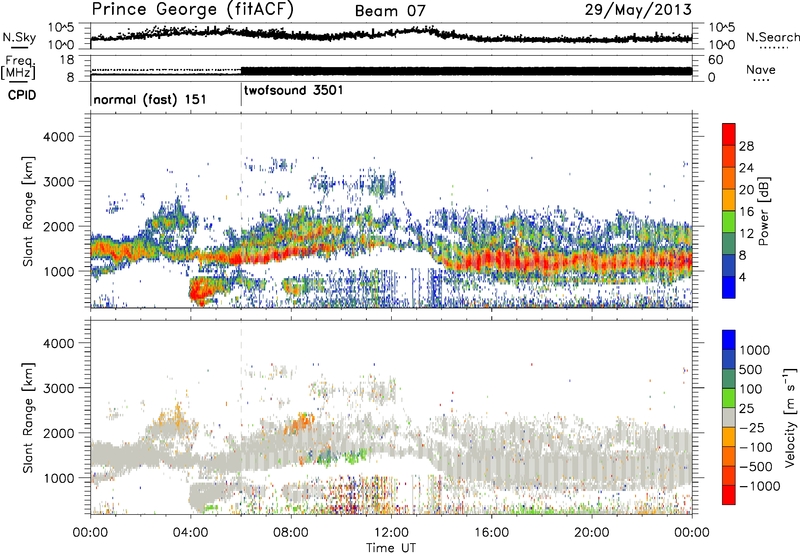Click the 'normal (fast) 151' CPID text
Image resolution: width=800 pixels, height=554 pixels.
pyautogui.click(x=150, y=99)
